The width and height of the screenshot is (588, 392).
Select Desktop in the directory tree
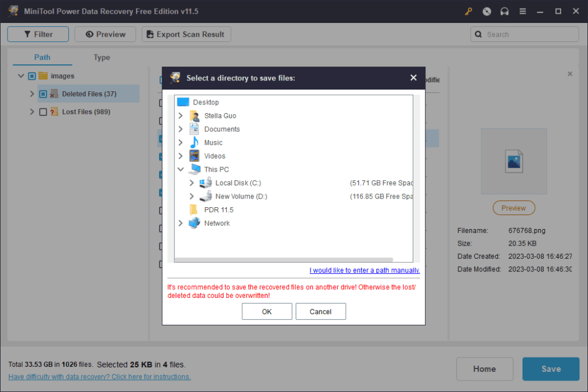(x=206, y=102)
